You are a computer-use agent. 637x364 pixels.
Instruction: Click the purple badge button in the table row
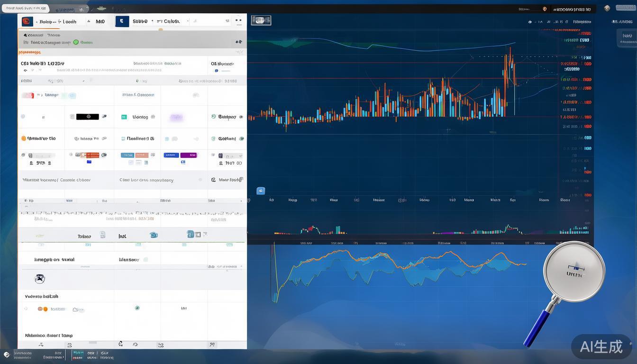tap(188, 155)
